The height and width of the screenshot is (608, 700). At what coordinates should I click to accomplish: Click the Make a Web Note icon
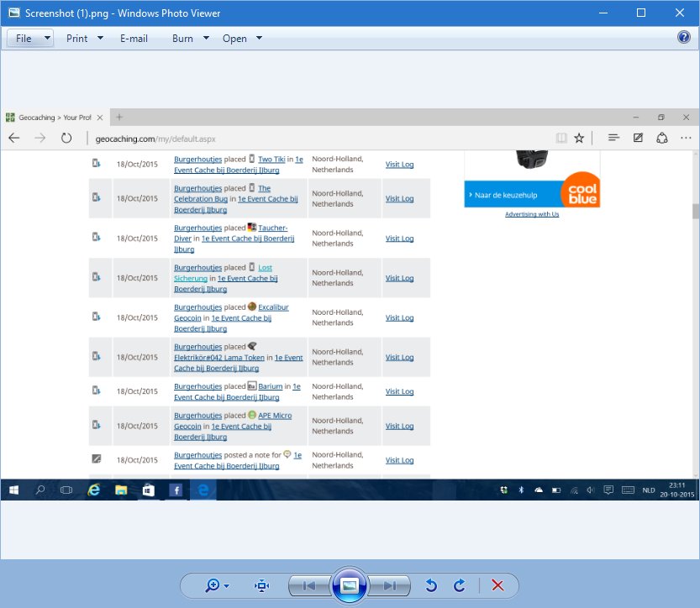pyautogui.click(x=638, y=138)
